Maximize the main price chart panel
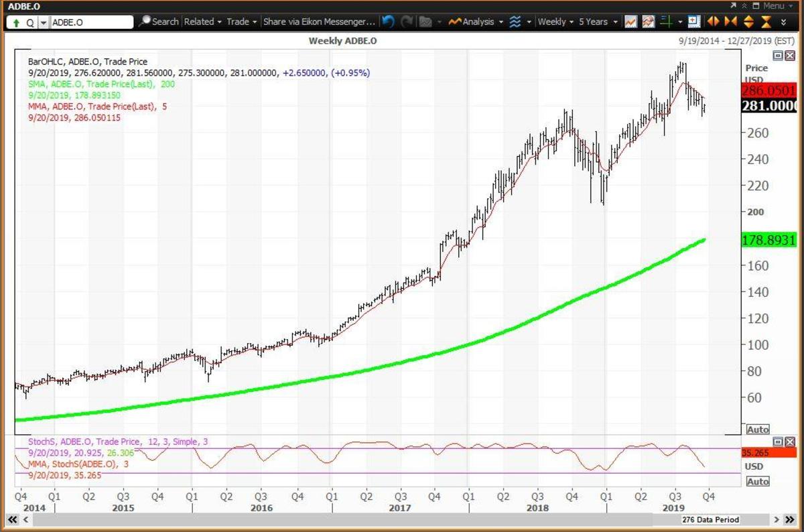Viewport: 804px width, 532px height. [778, 56]
